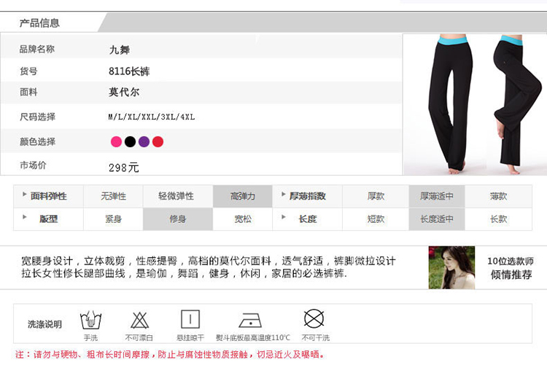Select the red color swatch
The height and width of the screenshot is (392, 547).
click(x=158, y=142)
